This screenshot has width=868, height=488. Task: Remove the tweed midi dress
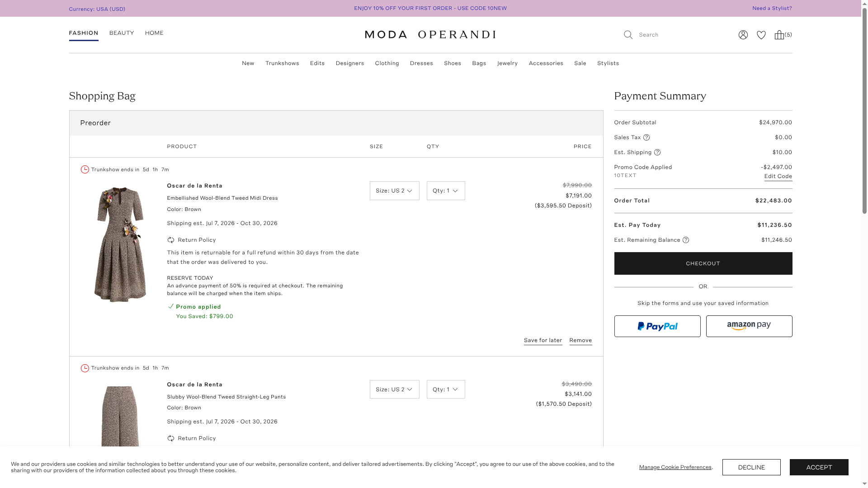click(x=580, y=340)
